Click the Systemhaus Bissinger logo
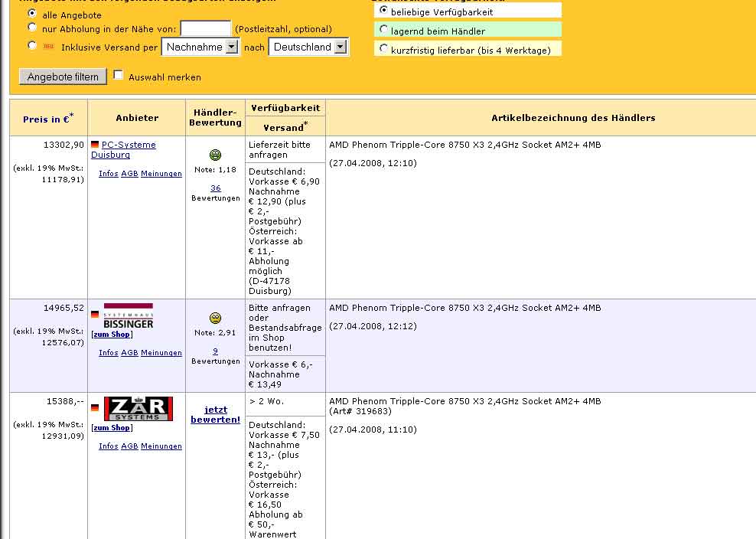Screen dimensions: 756x539 point(129,316)
